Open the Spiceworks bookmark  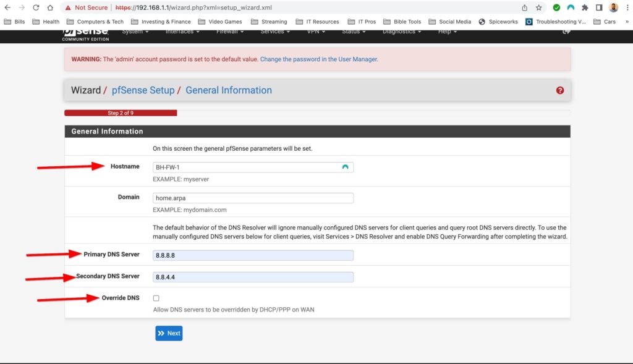coord(498,22)
